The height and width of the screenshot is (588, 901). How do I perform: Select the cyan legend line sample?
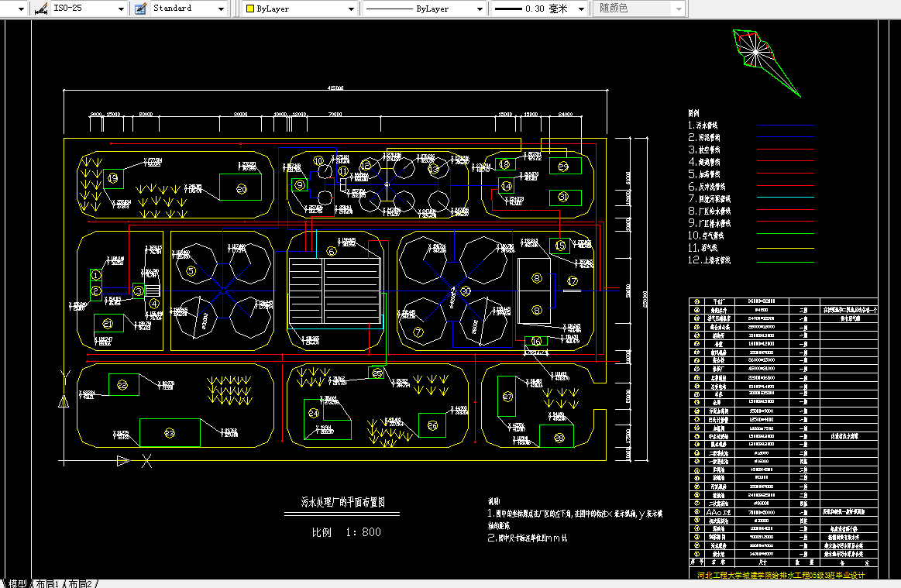[785, 197]
